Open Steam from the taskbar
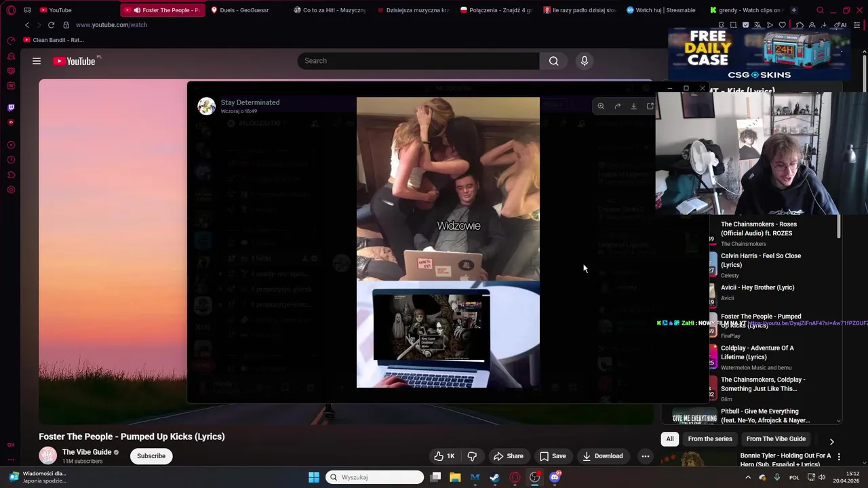The width and height of the screenshot is (868, 488). tap(494, 477)
